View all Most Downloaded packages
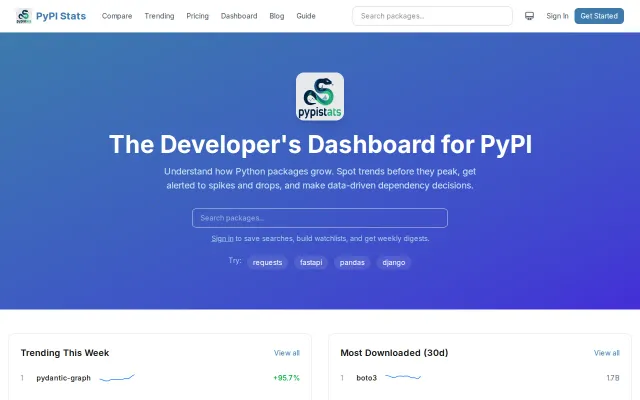Viewport: 640px width, 400px height. pos(607,353)
